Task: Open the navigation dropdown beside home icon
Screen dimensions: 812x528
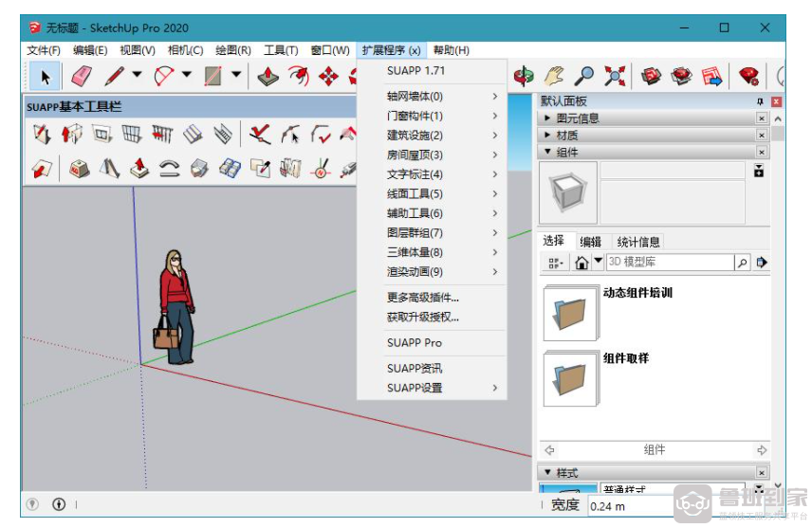Action: click(599, 261)
